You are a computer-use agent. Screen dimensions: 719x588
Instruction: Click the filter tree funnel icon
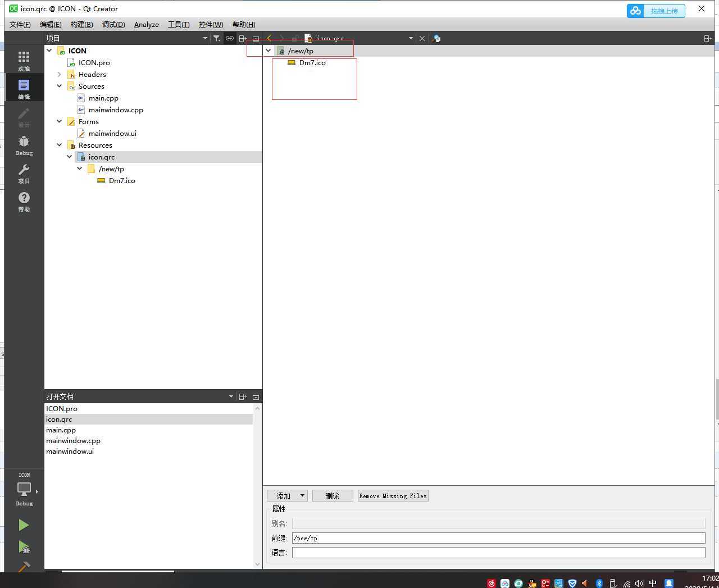coord(217,38)
